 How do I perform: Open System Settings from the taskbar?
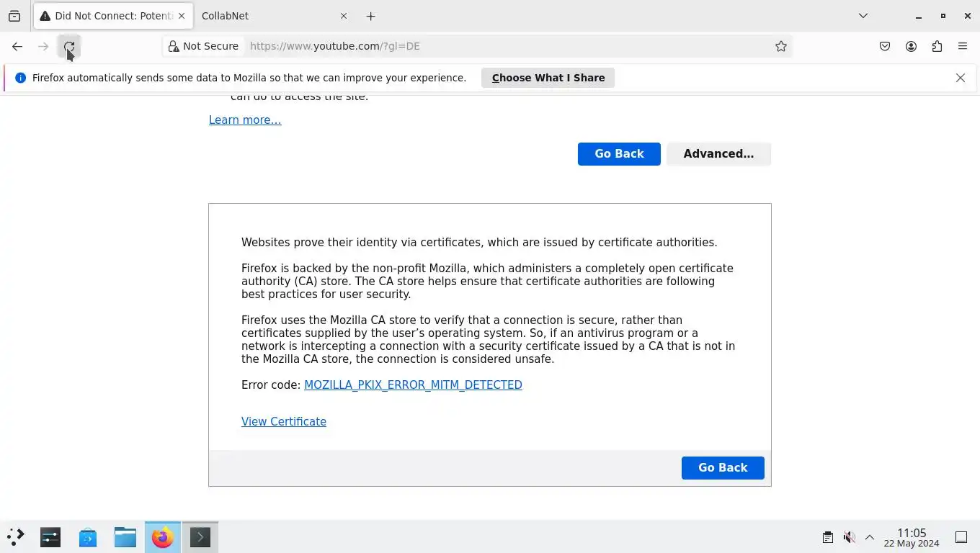click(50, 537)
